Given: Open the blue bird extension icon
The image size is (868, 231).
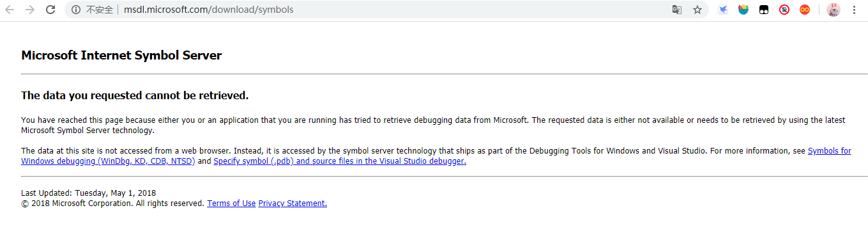Looking at the screenshot, I should (723, 10).
